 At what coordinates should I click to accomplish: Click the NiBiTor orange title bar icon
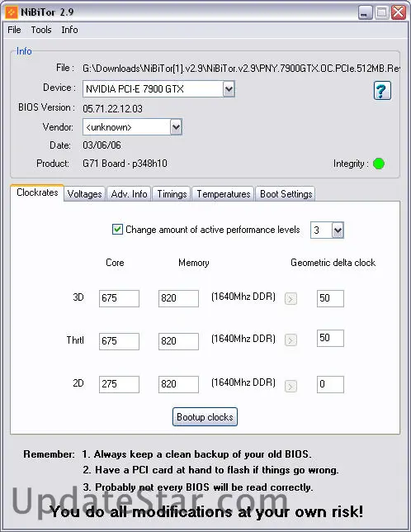(x=12, y=12)
